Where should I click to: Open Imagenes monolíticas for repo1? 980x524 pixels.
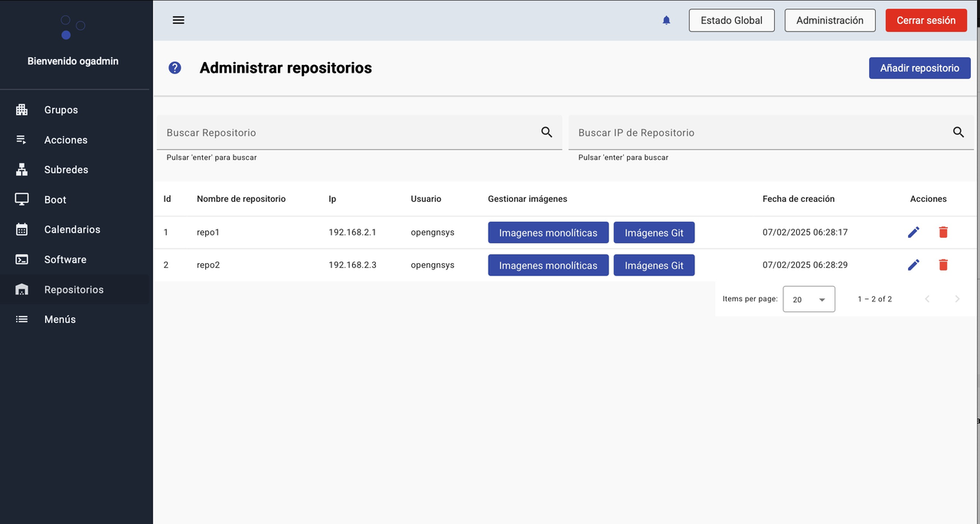point(548,233)
